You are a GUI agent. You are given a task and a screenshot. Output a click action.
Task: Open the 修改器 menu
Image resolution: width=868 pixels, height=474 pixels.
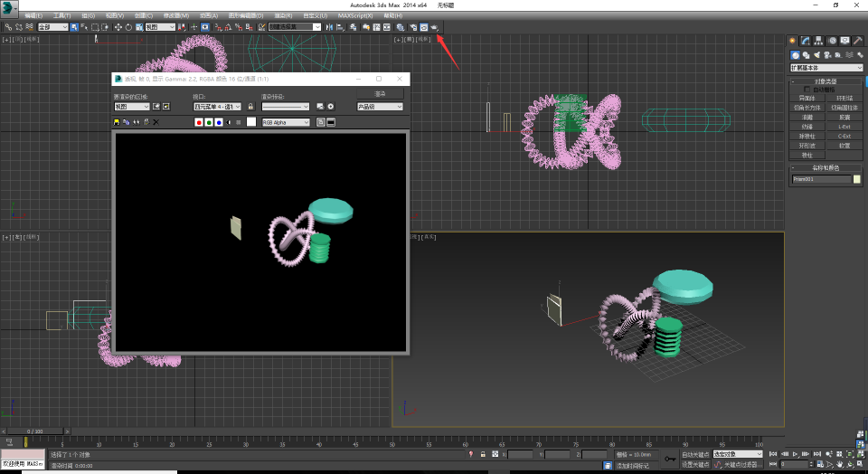click(176, 15)
